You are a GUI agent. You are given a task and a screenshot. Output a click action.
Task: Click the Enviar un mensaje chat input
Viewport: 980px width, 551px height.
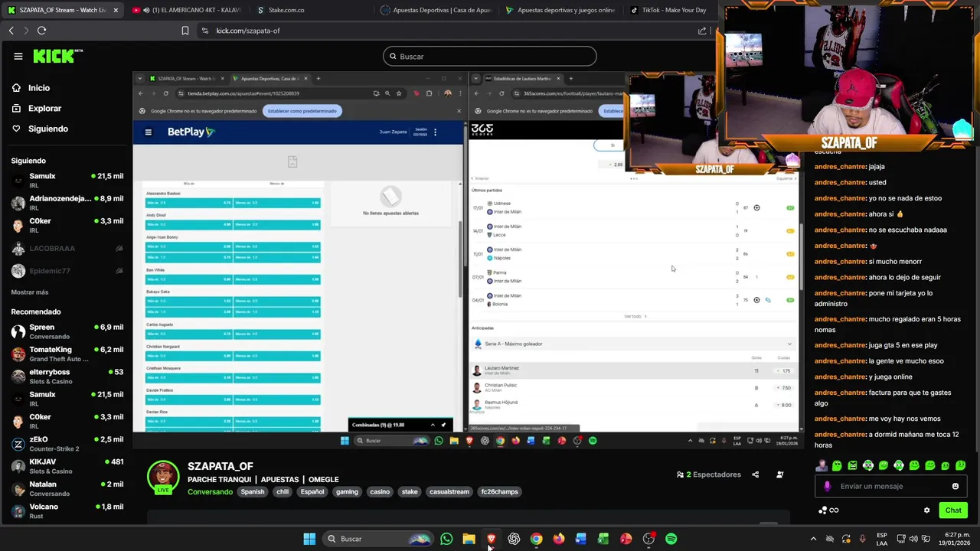pyautogui.click(x=890, y=486)
